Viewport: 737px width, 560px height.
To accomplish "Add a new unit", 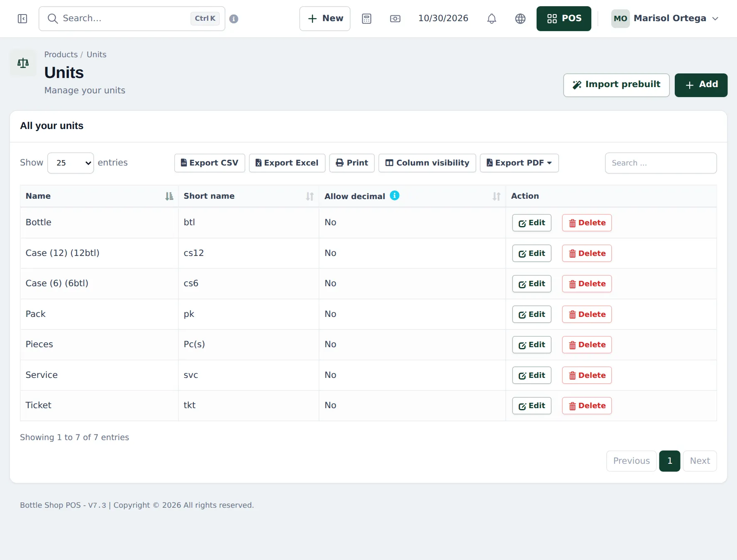I will click(701, 85).
